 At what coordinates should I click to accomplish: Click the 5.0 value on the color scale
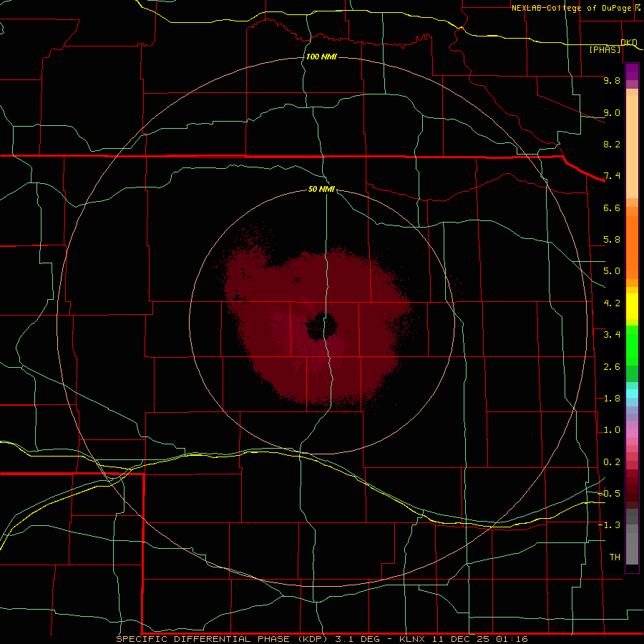[x=612, y=271]
